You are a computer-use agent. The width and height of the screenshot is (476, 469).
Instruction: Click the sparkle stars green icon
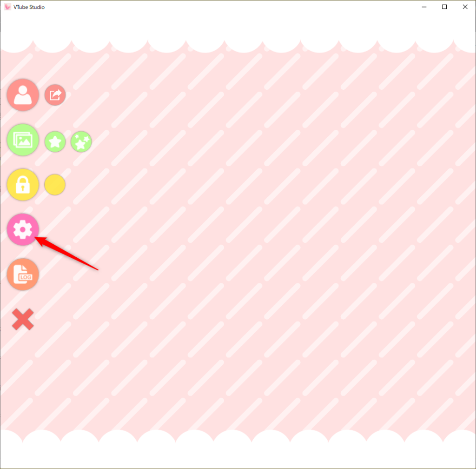pyautogui.click(x=81, y=141)
